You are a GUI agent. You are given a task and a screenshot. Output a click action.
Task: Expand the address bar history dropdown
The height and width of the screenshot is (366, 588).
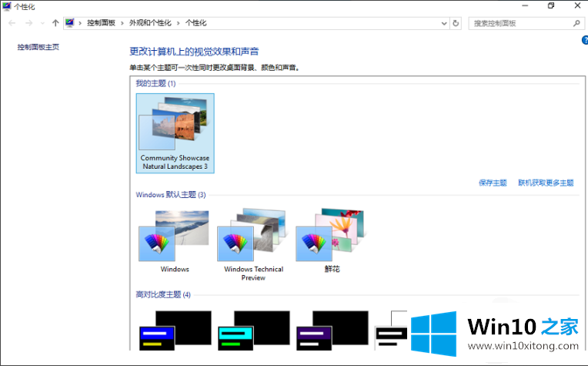[444, 23]
